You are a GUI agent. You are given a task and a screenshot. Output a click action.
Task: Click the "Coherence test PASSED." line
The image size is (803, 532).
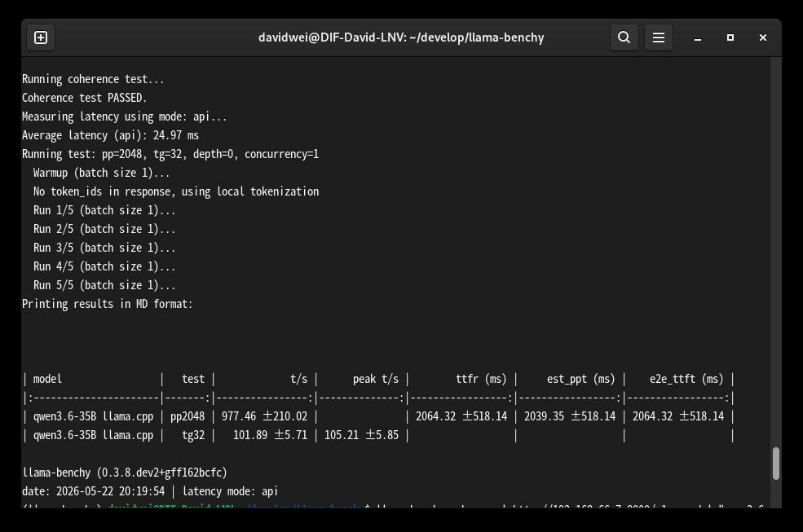[85, 98]
